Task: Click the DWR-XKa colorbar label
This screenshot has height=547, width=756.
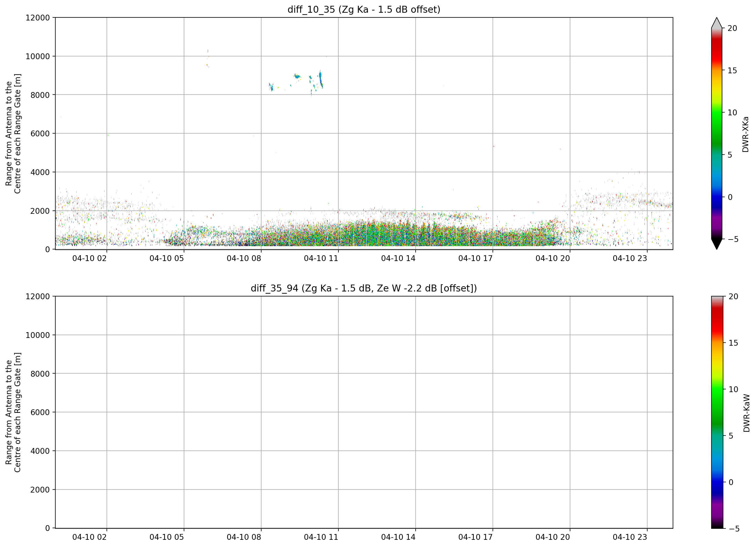Action: [745, 134]
